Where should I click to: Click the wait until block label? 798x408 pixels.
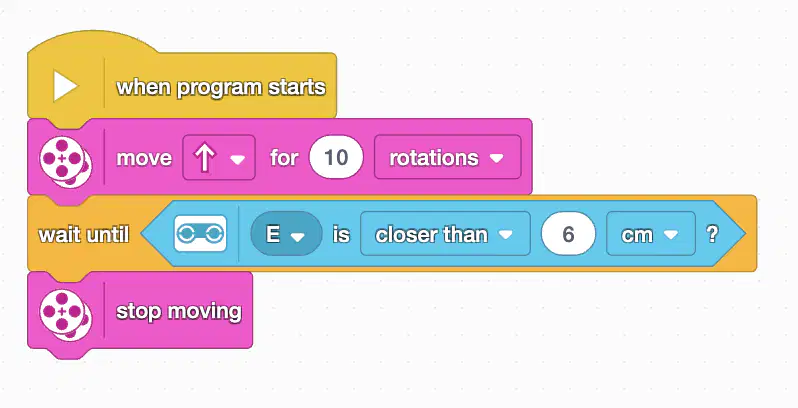83,235
